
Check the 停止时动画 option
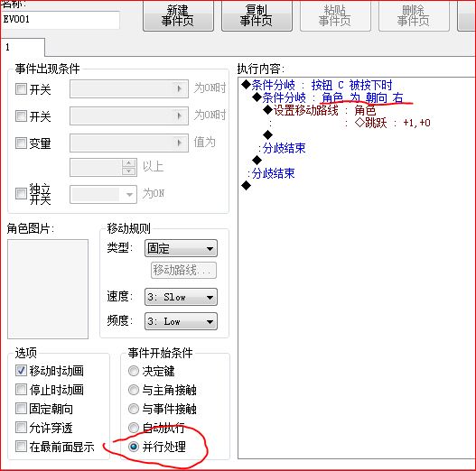click(21, 390)
